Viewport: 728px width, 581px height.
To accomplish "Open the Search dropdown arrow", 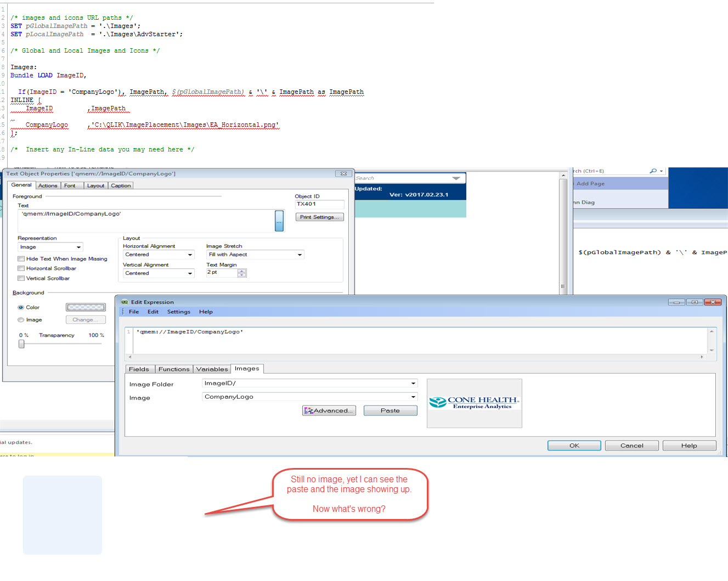I will click(456, 178).
